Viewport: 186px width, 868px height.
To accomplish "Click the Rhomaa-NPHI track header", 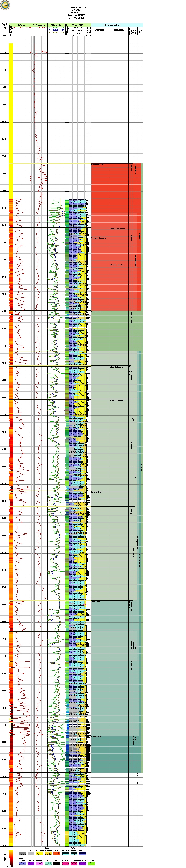I will [78, 25].
